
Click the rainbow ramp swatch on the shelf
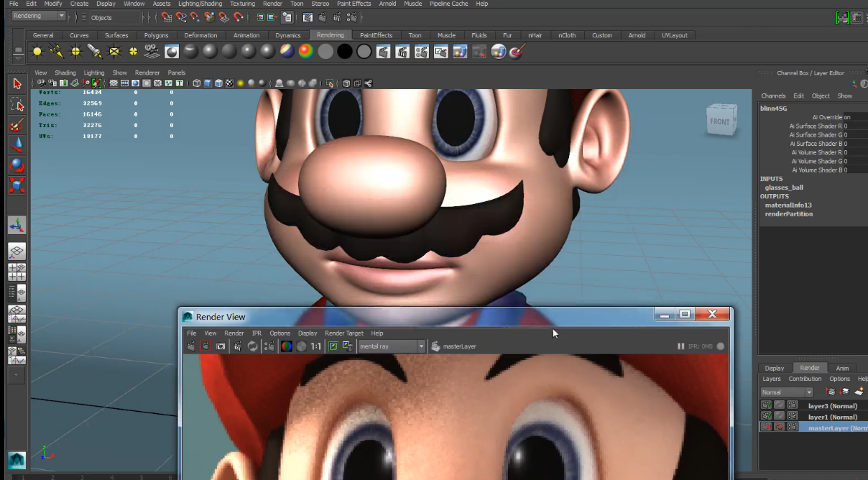[x=308, y=51]
